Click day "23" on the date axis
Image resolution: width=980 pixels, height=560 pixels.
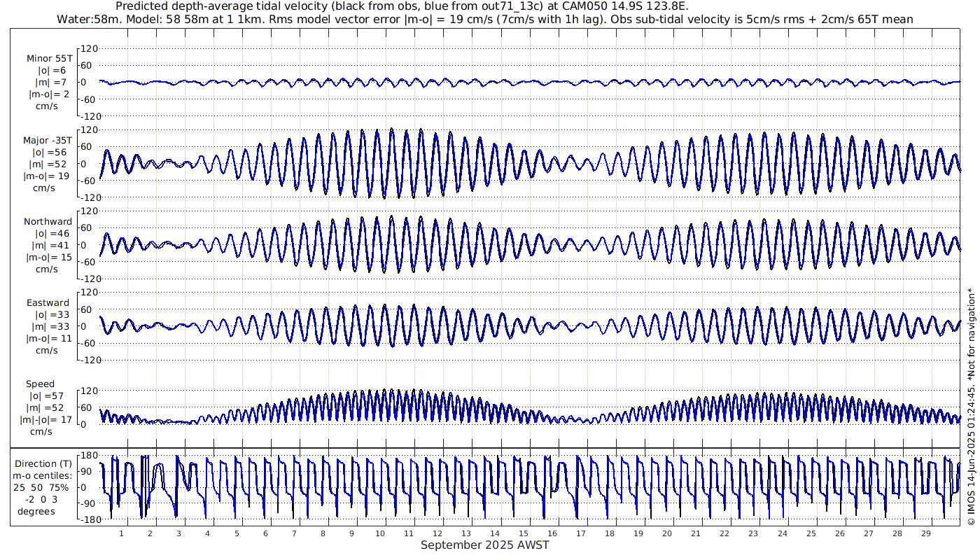click(753, 533)
